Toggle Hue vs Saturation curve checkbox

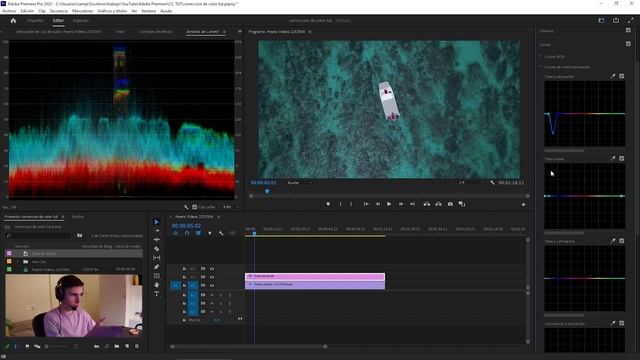pyautogui.click(x=622, y=76)
